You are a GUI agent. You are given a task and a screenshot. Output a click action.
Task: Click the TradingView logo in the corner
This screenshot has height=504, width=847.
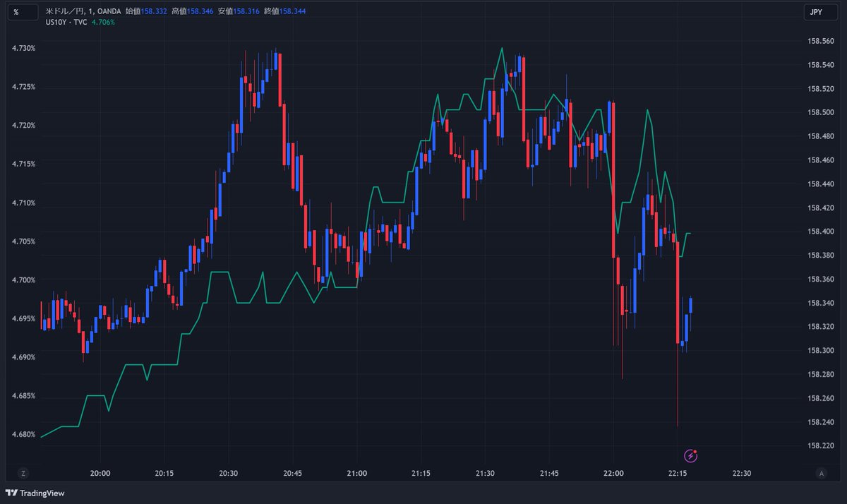tap(34, 493)
